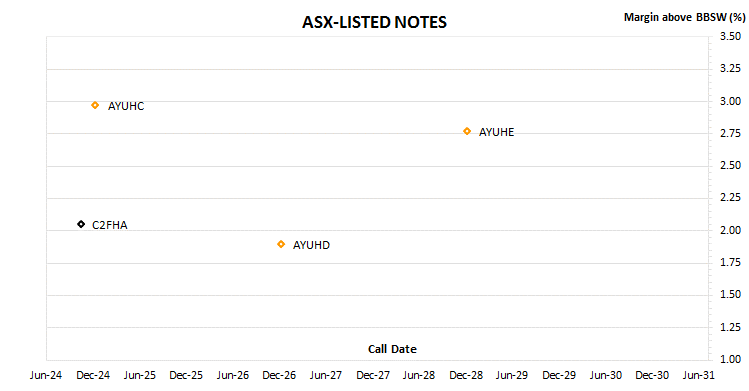
Task: Select the AYUHE data label
Action: click(x=497, y=132)
